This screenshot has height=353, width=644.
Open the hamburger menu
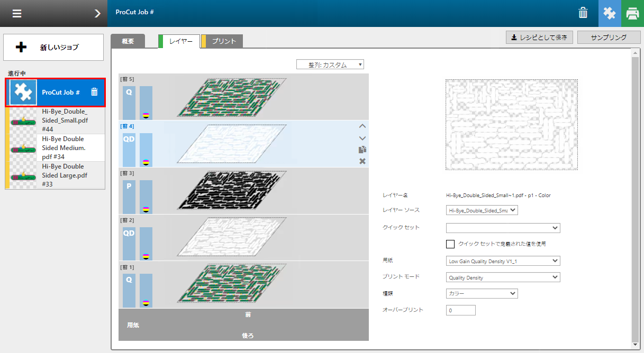coord(17,13)
